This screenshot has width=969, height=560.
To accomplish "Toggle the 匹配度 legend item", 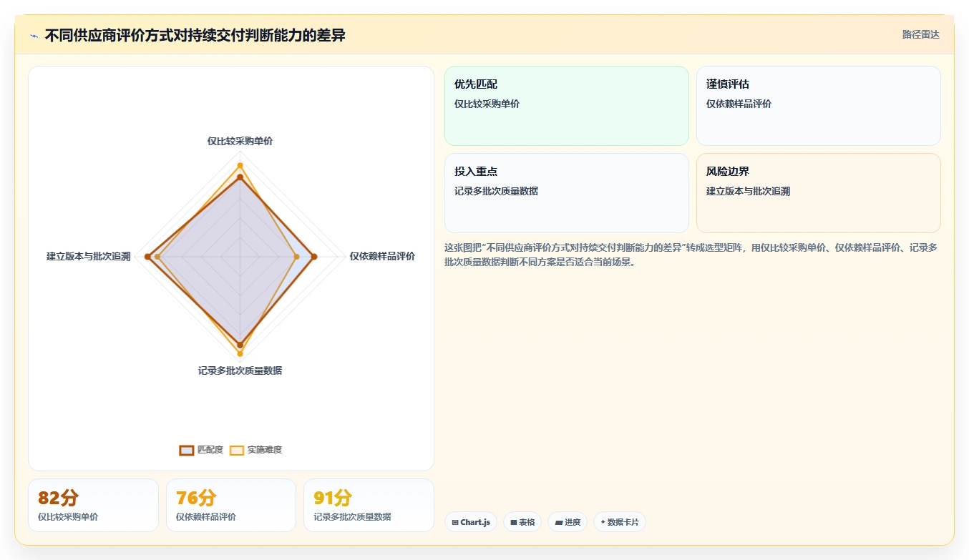I will 201,450.
